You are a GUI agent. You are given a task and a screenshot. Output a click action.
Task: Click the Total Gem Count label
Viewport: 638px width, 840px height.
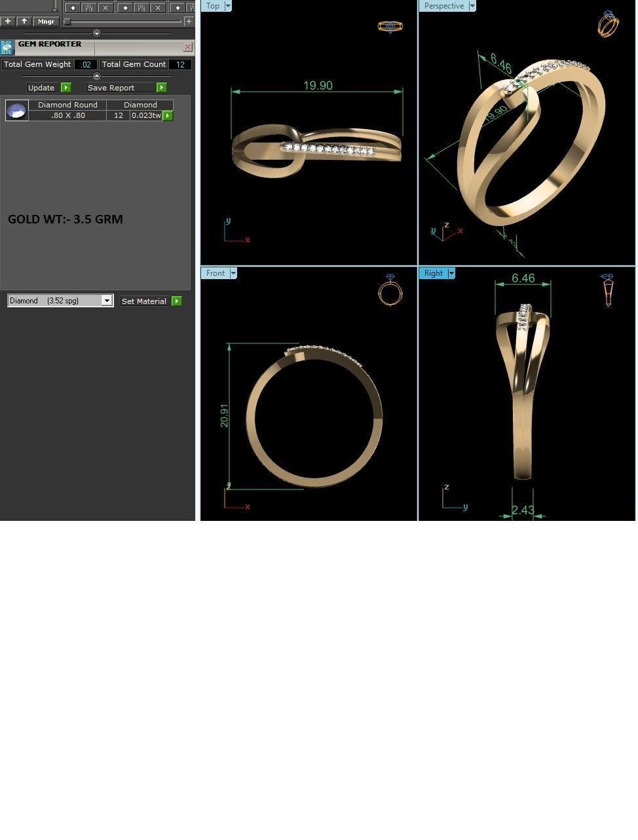tap(134, 64)
